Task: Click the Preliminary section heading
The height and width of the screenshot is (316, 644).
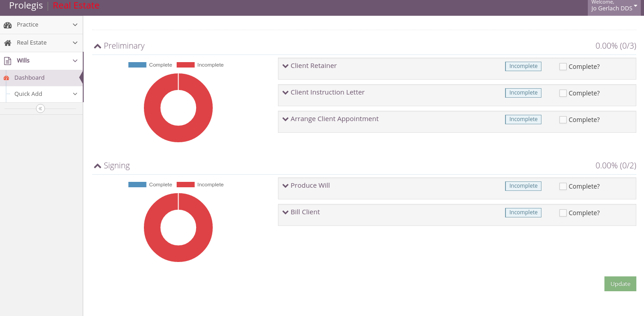Action: pos(124,46)
